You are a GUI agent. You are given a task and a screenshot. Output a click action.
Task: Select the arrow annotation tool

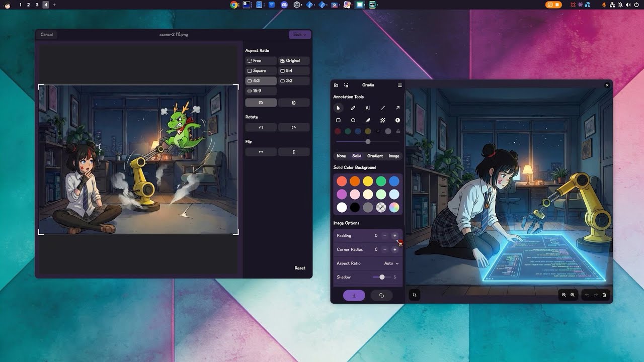[397, 108]
